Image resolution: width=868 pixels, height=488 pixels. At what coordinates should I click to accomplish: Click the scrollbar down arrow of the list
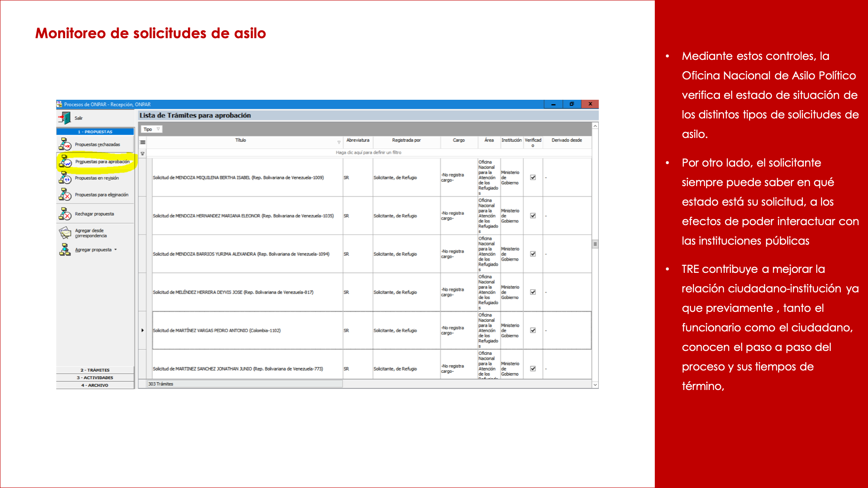(x=595, y=385)
